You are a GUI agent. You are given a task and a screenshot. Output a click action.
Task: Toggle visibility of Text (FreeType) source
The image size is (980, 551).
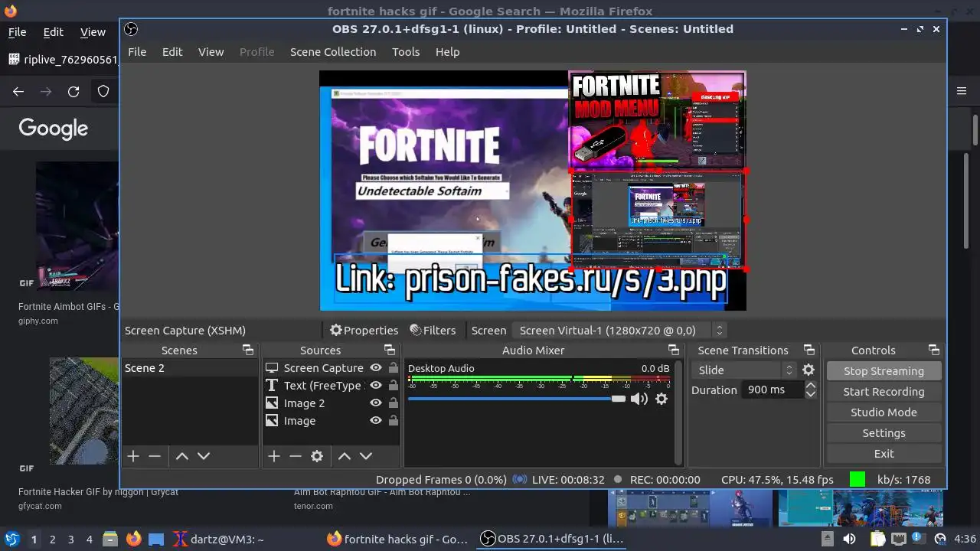376,386
